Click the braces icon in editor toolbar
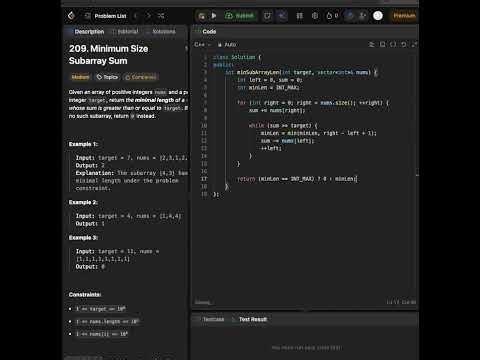 [x=393, y=44]
